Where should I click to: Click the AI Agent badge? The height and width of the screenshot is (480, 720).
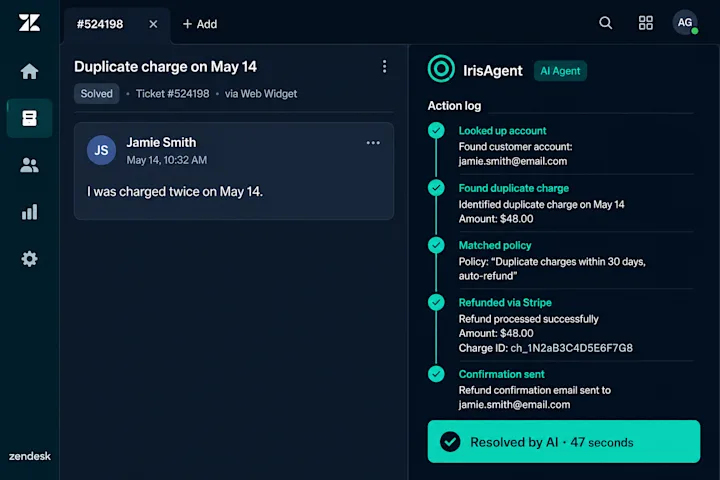pyautogui.click(x=560, y=71)
